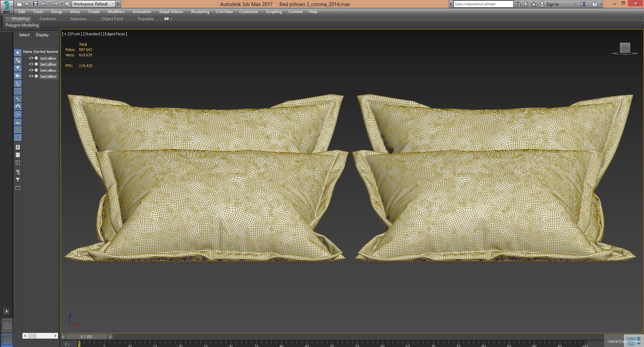644x347 pixels.
Task: Click the Invert Display icon in Scene Explorer
Action: coord(18,163)
